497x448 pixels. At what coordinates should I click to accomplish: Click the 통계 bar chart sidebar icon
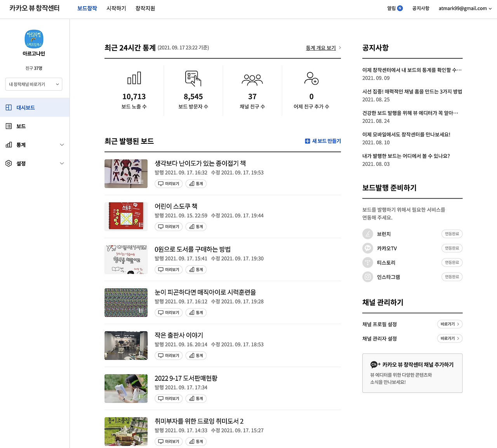point(9,145)
